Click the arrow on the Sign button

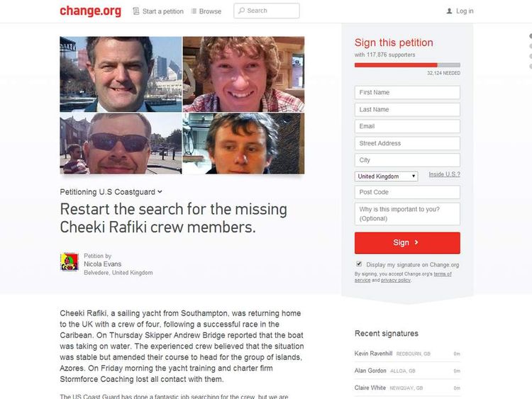[x=416, y=242]
